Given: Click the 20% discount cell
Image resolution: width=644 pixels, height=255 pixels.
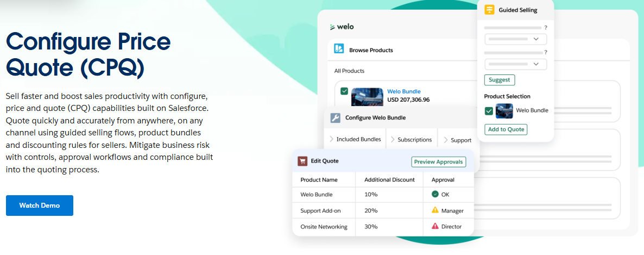Looking at the screenshot, I should pos(371,210).
